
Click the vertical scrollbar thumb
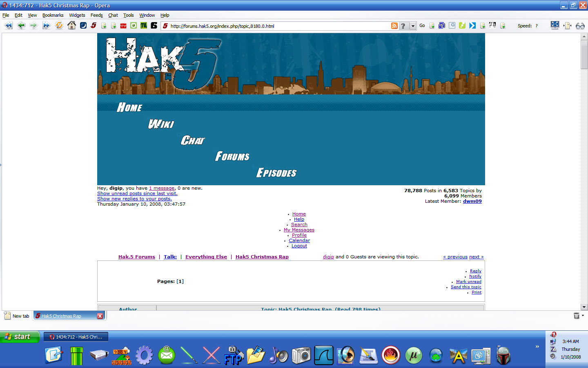pyautogui.click(x=584, y=55)
